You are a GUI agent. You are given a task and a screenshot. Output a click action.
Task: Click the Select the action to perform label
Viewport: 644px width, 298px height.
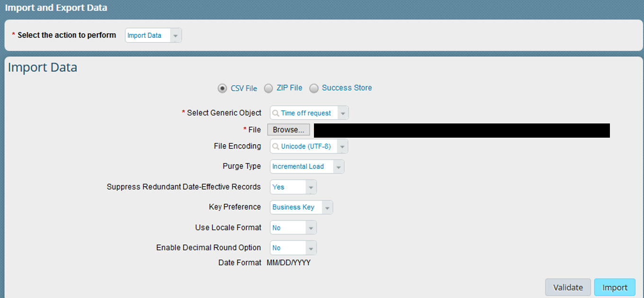[67, 35]
